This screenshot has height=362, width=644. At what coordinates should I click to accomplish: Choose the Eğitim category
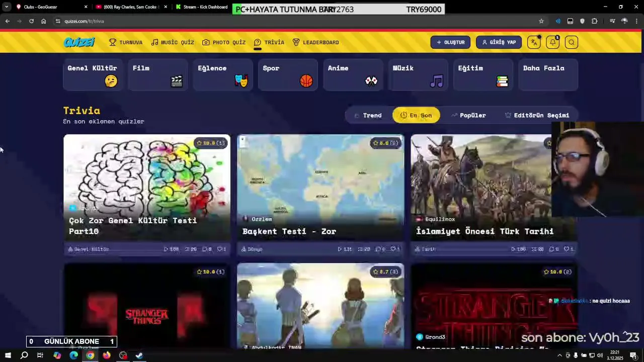click(483, 74)
